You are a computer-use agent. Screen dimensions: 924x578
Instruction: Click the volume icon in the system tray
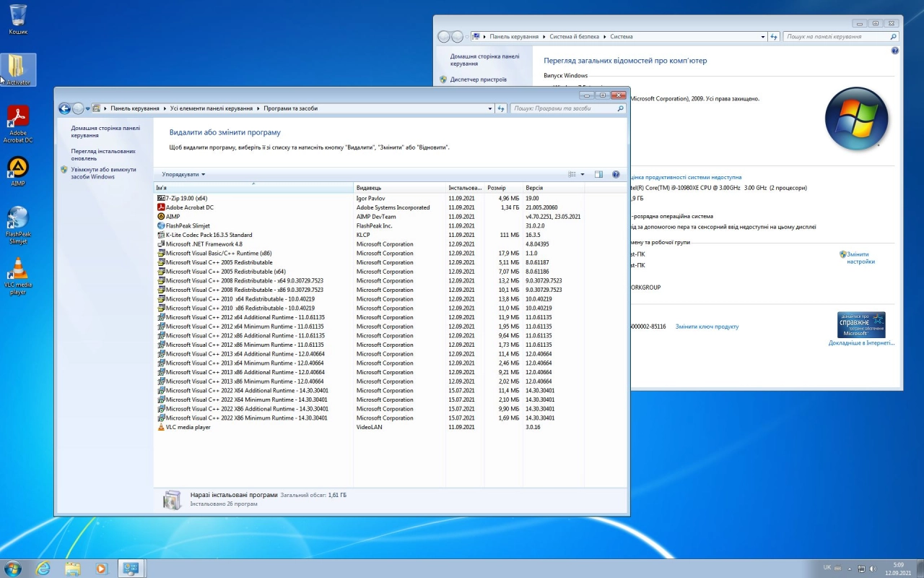(873, 569)
